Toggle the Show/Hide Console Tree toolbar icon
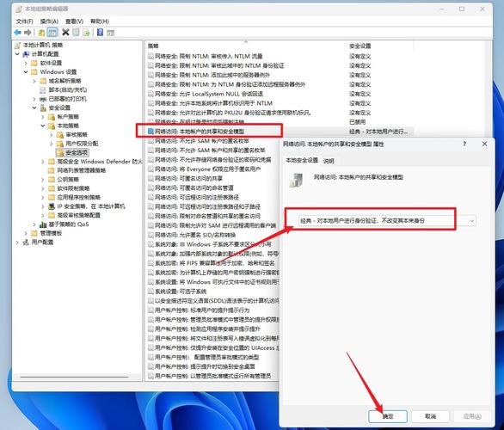This screenshot has width=504, height=430. 52,33
